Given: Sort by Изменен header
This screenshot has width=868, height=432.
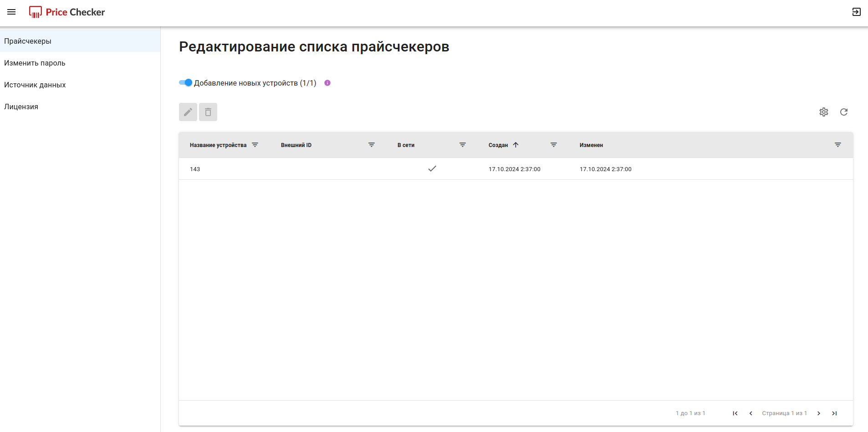Looking at the screenshot, I should tap(591, 145).
